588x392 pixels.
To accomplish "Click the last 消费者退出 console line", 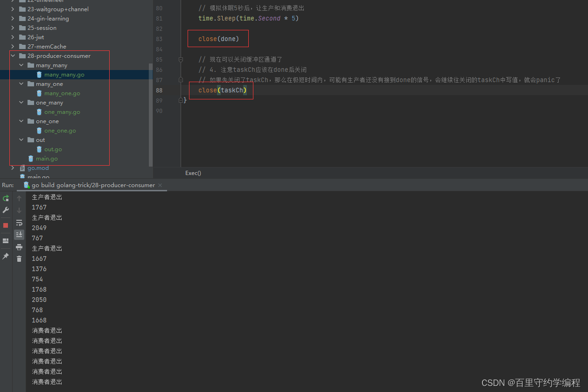I will 47,382.
